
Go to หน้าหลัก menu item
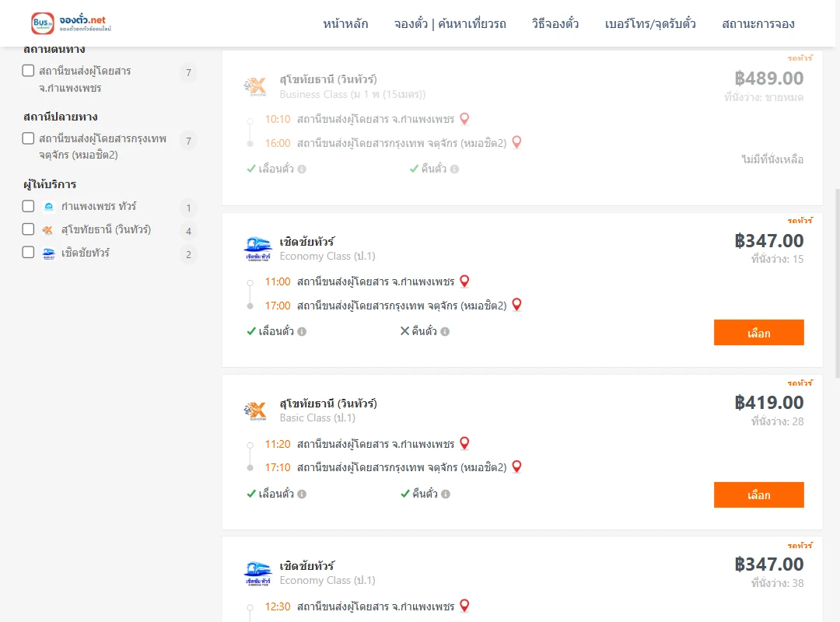[x=345, y=24]
